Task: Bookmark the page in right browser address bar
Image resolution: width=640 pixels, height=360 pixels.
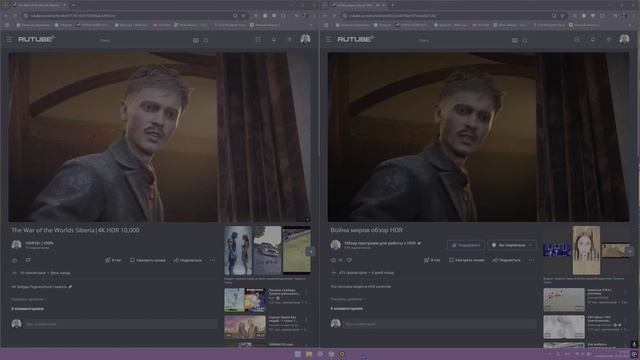Action: (562, 16)
